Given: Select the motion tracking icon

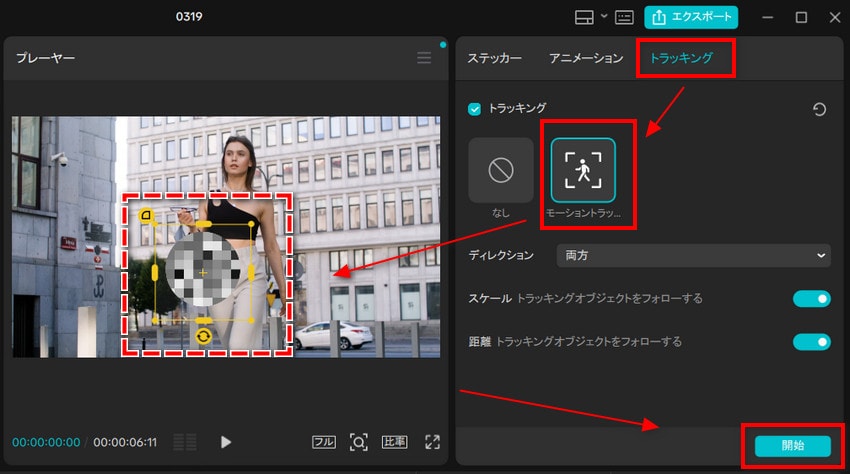Looking at the screenshot, I should tap(583, 171).
